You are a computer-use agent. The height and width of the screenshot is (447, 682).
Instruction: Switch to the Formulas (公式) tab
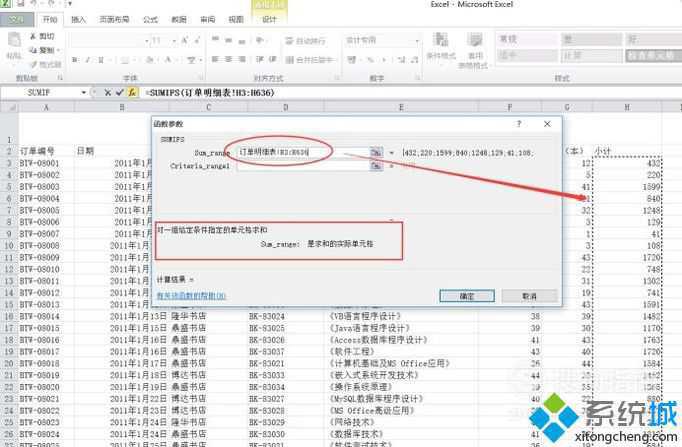tap(150, 19)
